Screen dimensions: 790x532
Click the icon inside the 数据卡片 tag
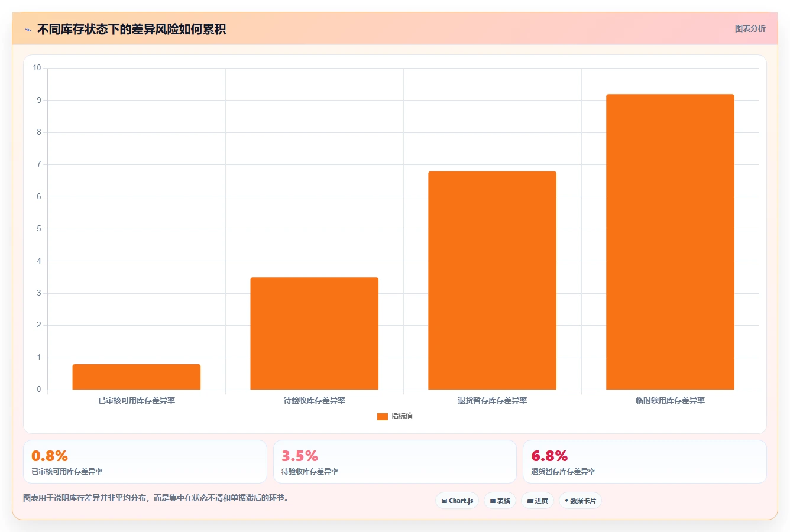pos(566,501)
